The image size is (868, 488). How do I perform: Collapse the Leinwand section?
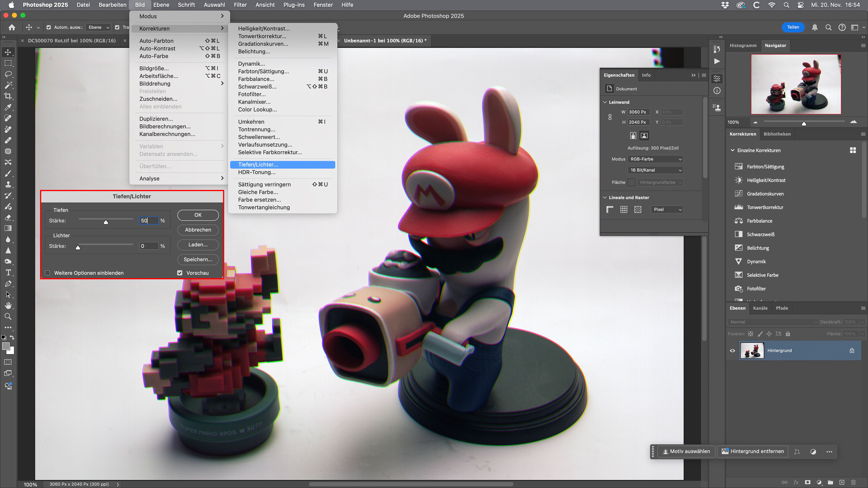pos(605,102)
